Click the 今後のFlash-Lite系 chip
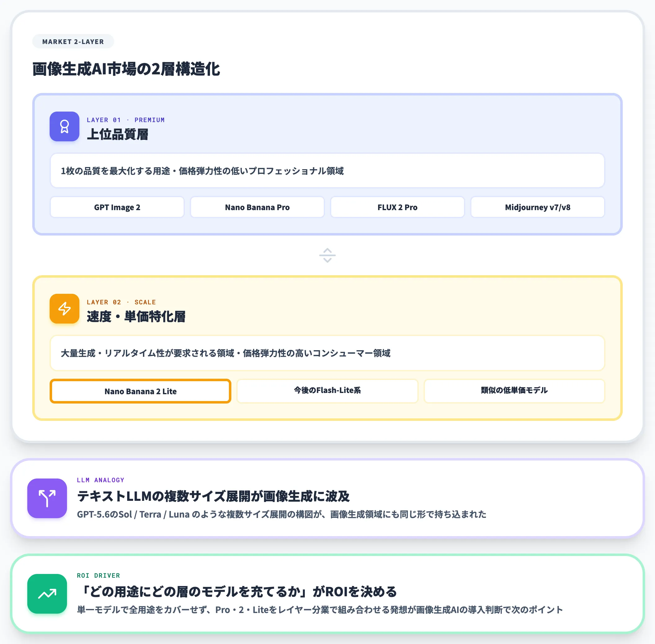This screenshot has width=655, height=644. [x=327, y=391]
